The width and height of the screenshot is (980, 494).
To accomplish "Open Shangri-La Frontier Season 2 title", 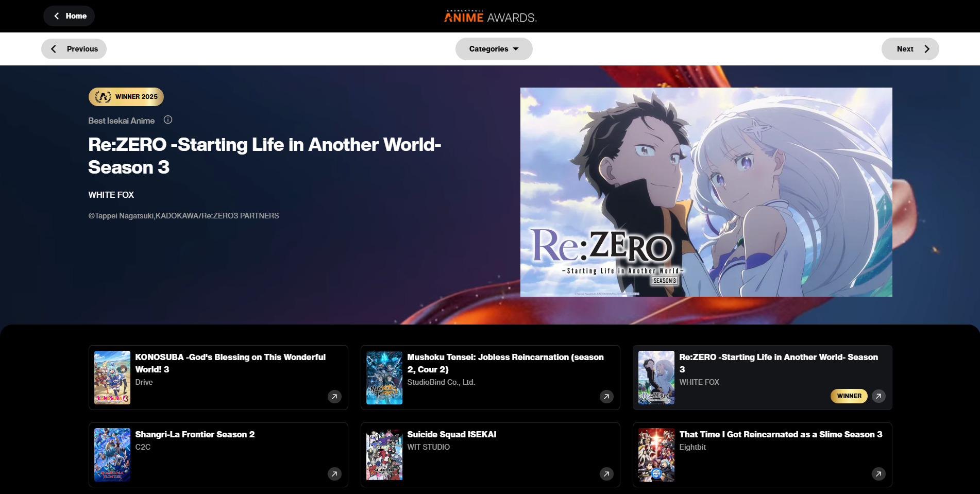I will pyautogui.click(x=195, y=434).
